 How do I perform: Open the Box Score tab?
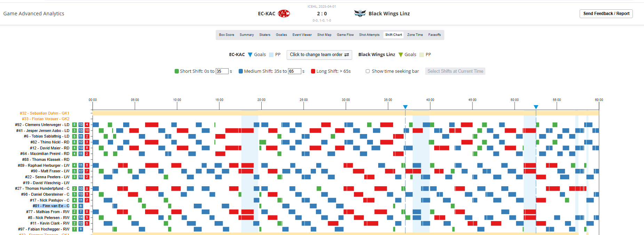[226, 35]
